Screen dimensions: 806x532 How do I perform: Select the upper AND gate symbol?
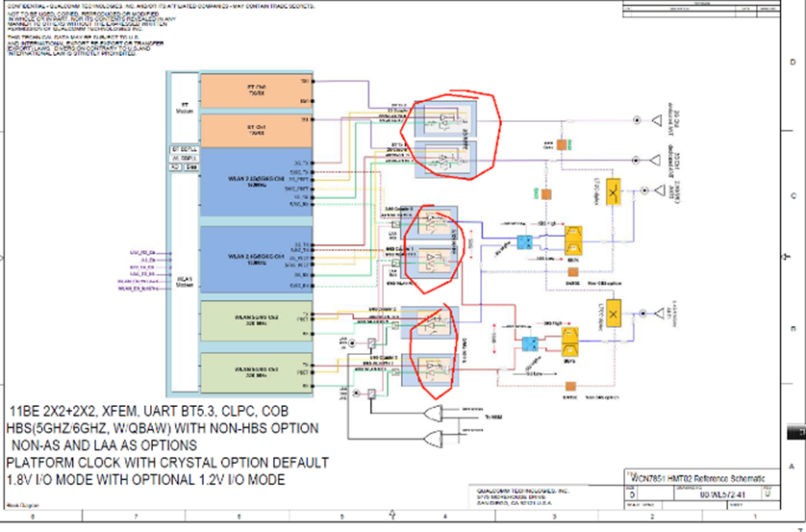coord(433,413)
